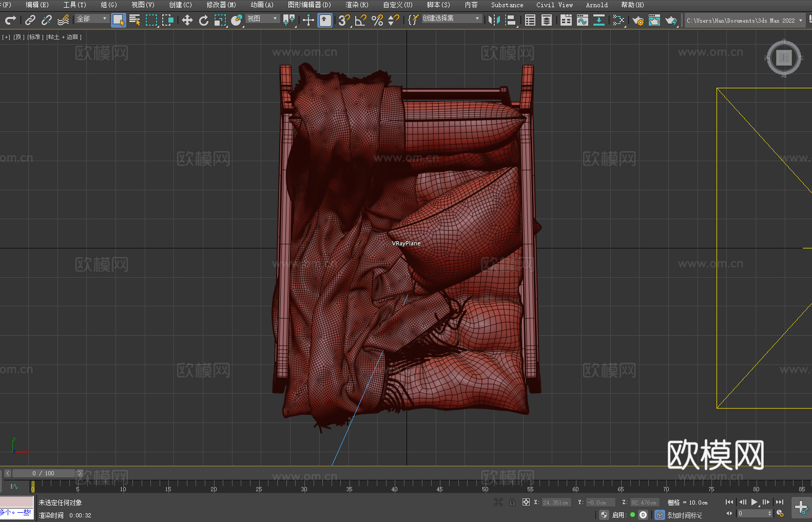Toggle 3D Snaps
Screen dimensions: 812x522
(x=344, y=21)
